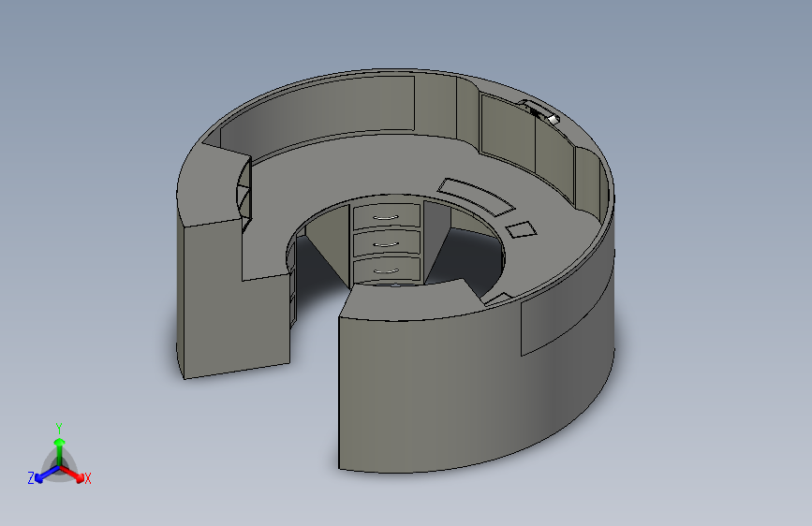Select the middle drawer of the desk cabinet
The height and width of the screenshot is (526, 812).
point(386,243)
